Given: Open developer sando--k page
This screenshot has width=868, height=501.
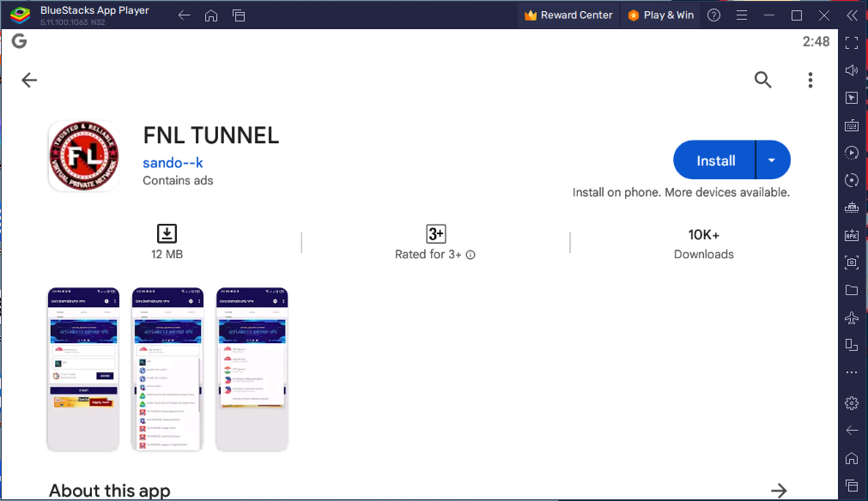Looking at the screenshot, I should click(x=173, y=163).
